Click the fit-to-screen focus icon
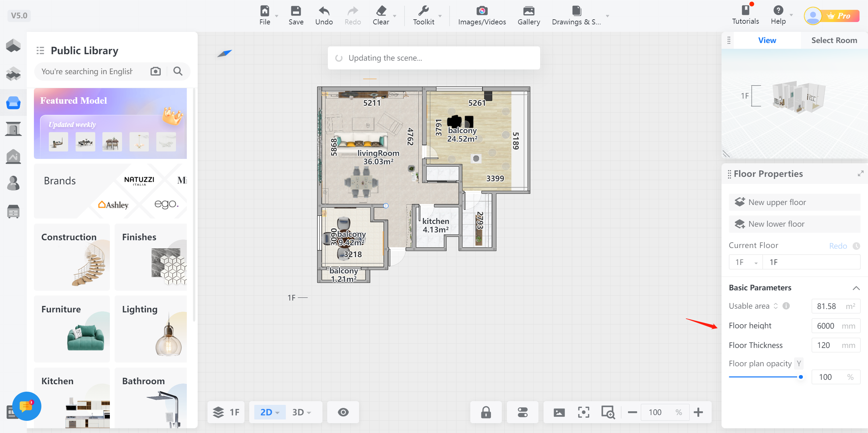The height and width of the screenshot is (433, 868). coord(583,412)
